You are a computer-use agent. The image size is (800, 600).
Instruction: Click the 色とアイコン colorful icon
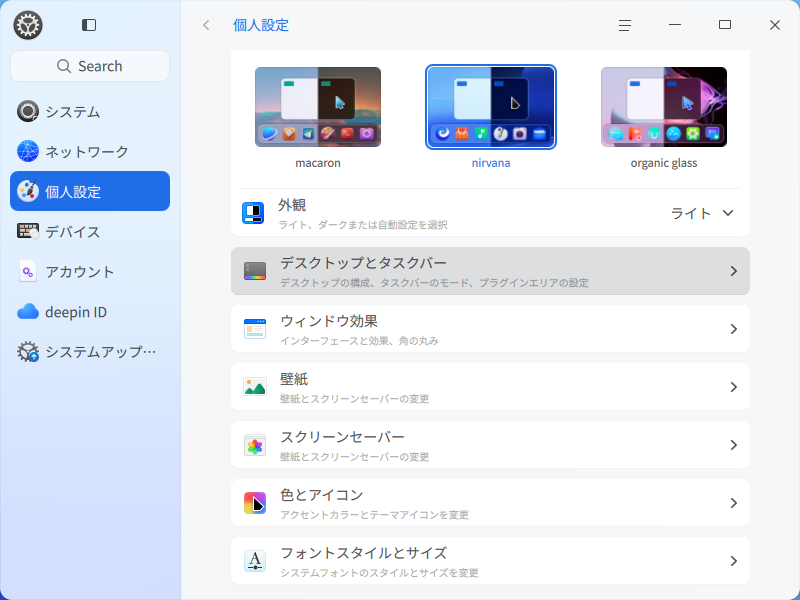tap(255, 503)
